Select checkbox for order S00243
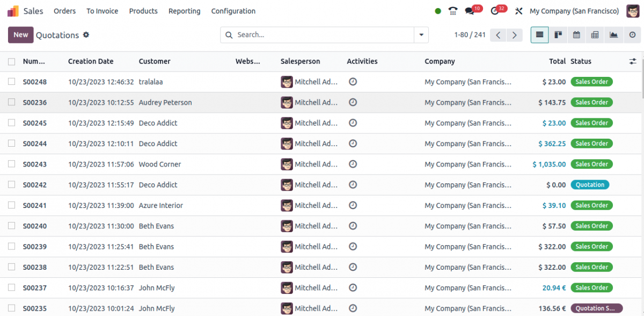644x316 pixels. (11, 164)
